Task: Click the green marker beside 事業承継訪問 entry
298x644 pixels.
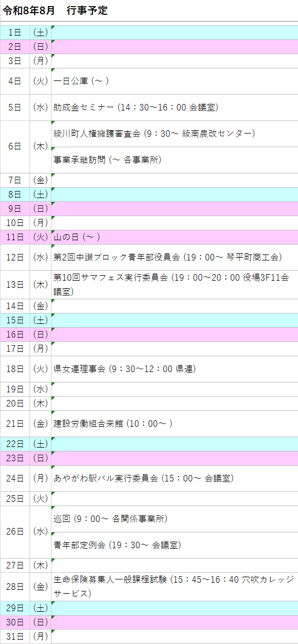Action: [x=53, y=149]
